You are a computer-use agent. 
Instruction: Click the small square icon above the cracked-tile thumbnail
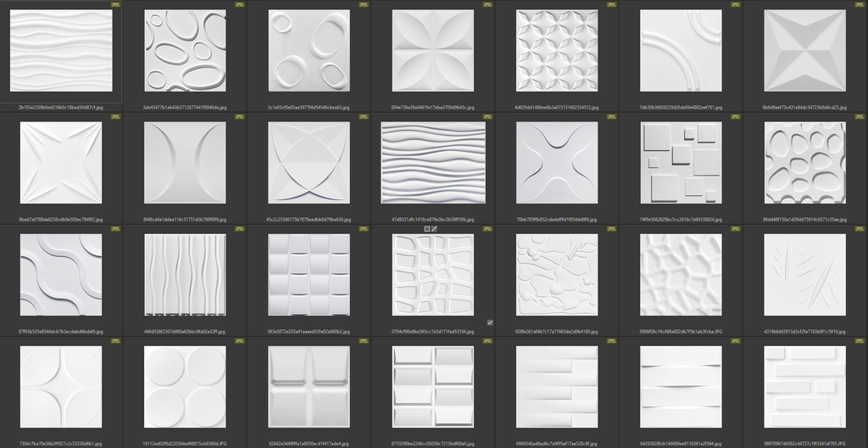[x=427, y=229]
